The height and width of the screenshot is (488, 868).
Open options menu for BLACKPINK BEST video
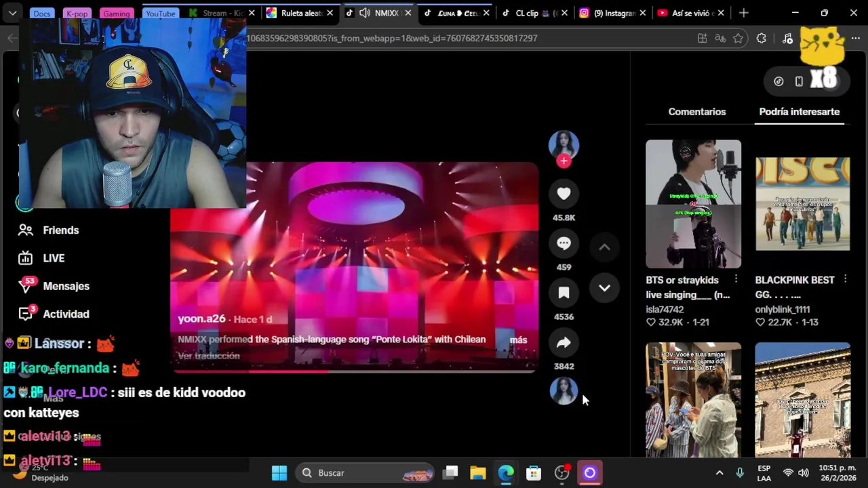tap(845, 279)
